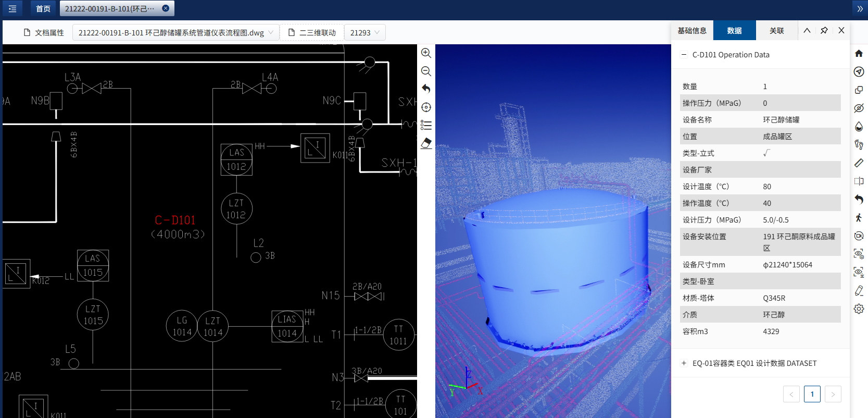
Task: Activate the walking person navigation mode
Action: pos(859,218)
